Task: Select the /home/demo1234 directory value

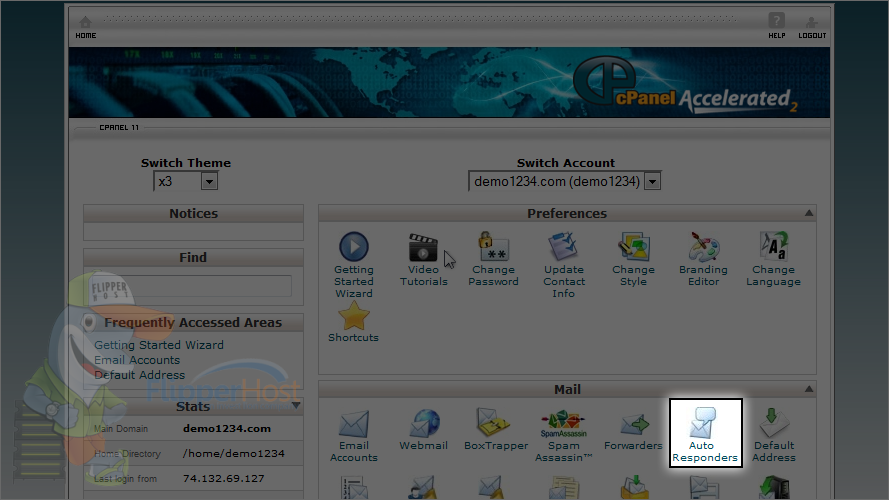Action: tap(234, 454)
